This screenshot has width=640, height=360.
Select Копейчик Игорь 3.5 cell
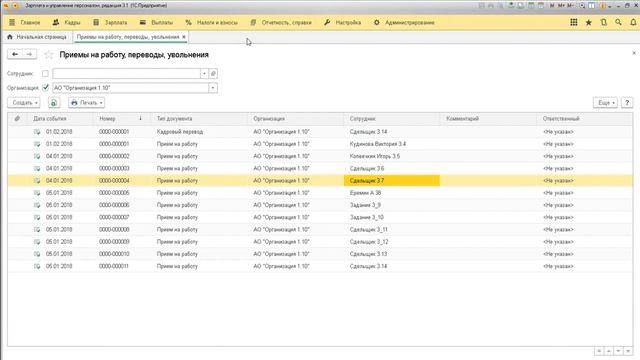click(x=391, y=156)
